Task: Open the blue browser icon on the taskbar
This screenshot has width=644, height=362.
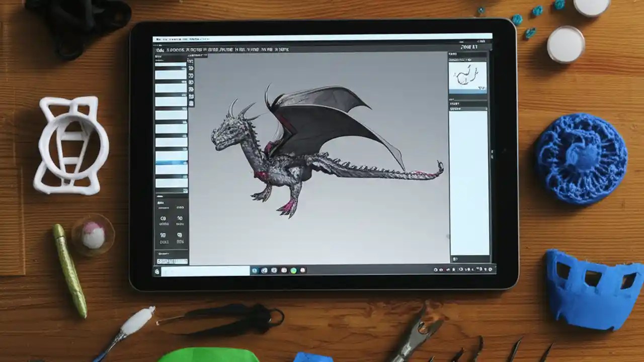Action: click(254, 270)
